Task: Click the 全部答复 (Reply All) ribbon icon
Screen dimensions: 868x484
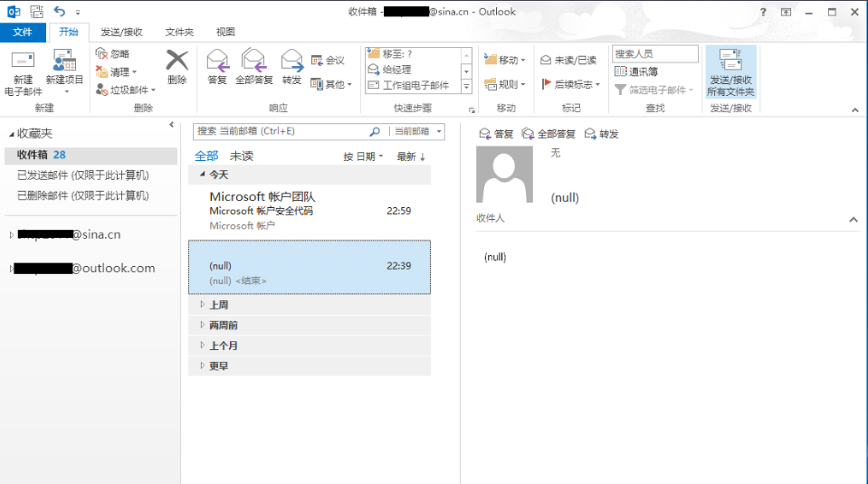Action: coord(254,62)
